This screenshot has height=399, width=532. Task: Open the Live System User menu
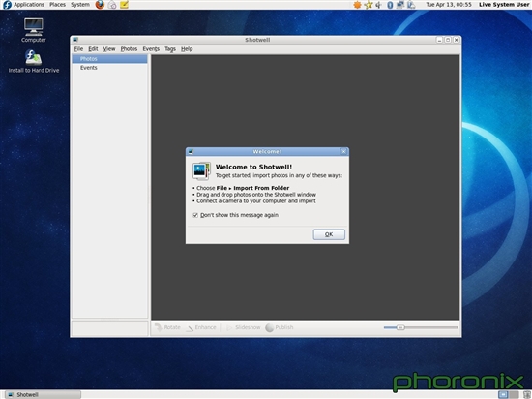click(x=504, y=5)
